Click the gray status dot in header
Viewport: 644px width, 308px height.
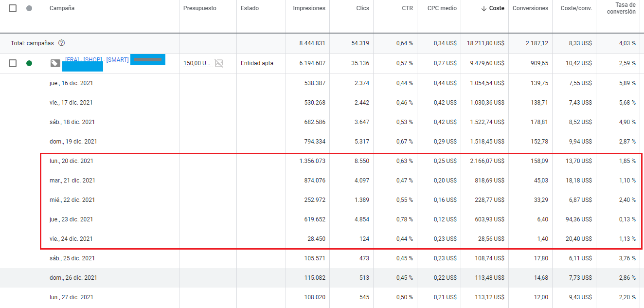[x=29, y=8]
